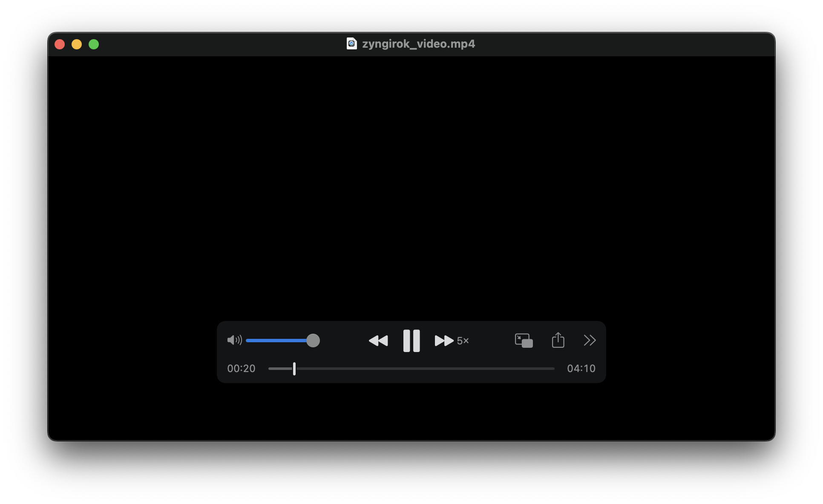The image size is (823, 504).
Task: Toggle the 04:10 duration time display
Action: click(581, 369)
